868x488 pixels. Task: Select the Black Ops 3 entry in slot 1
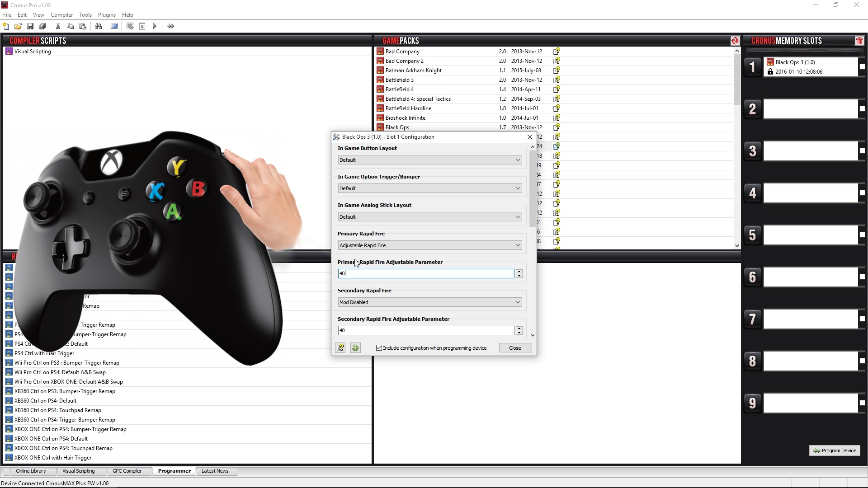(811, 67)
